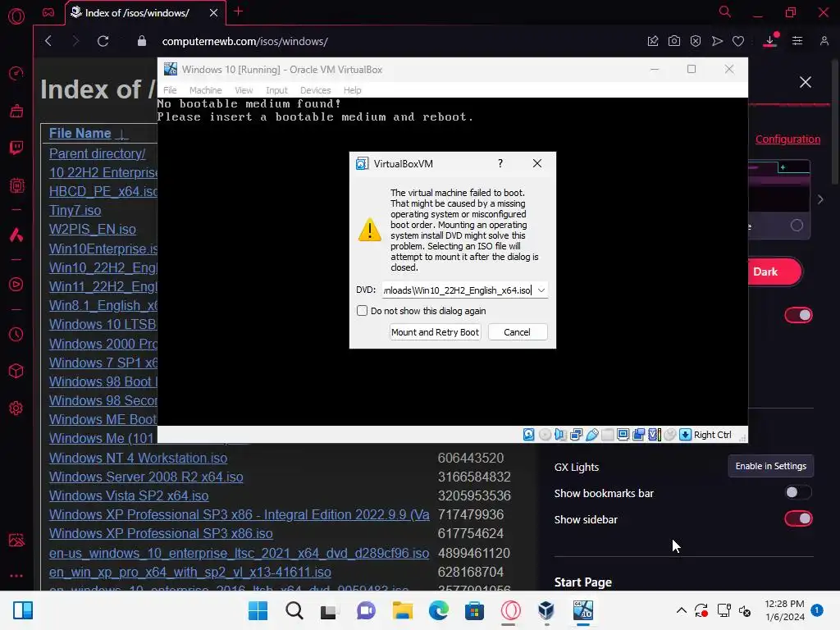Open Aria AI icon in Opera sidebar
Screen dimensions: 840x630
pyautogui.click(x=16, y=235)
